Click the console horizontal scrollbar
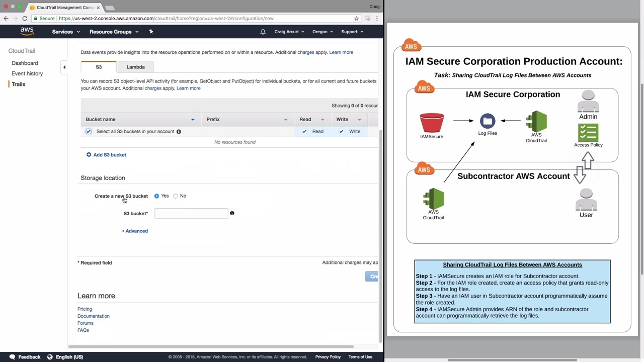Image resolution: width=644 pixels, height=362 pixels. 210,346
